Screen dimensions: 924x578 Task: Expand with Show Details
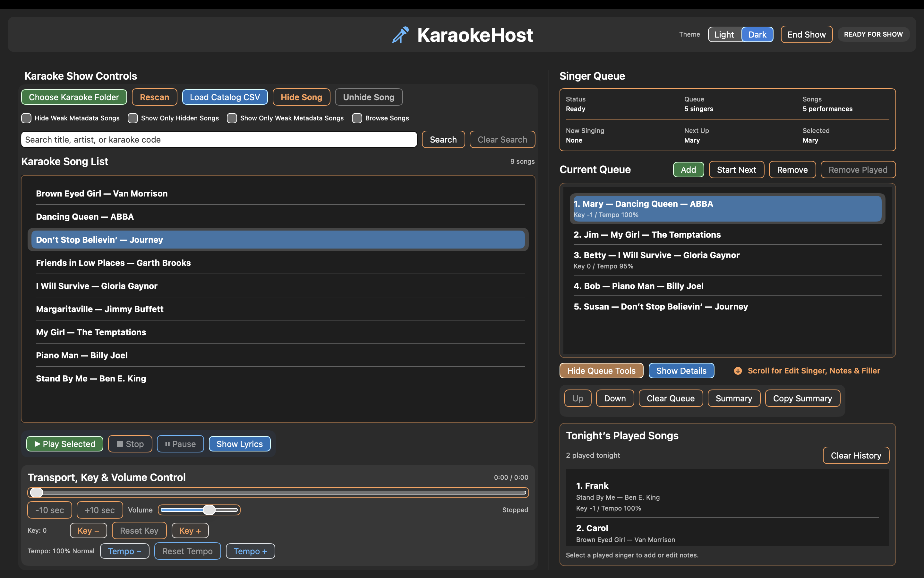tap(681, 371)
